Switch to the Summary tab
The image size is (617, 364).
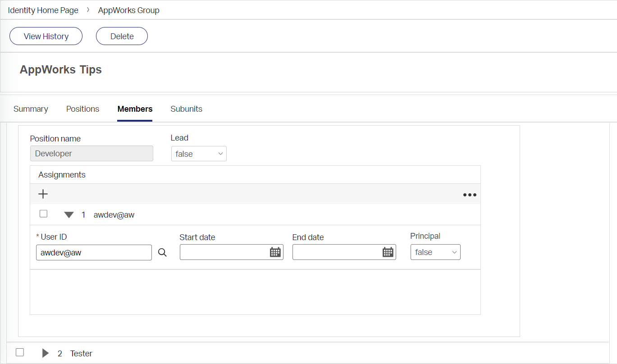[31, 109]
